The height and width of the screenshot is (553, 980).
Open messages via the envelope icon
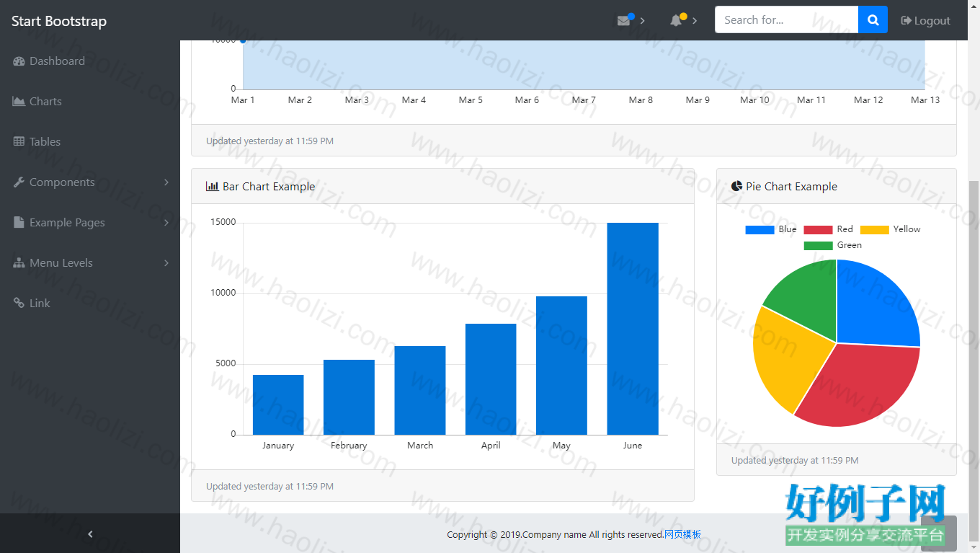[x=623, y=20]
